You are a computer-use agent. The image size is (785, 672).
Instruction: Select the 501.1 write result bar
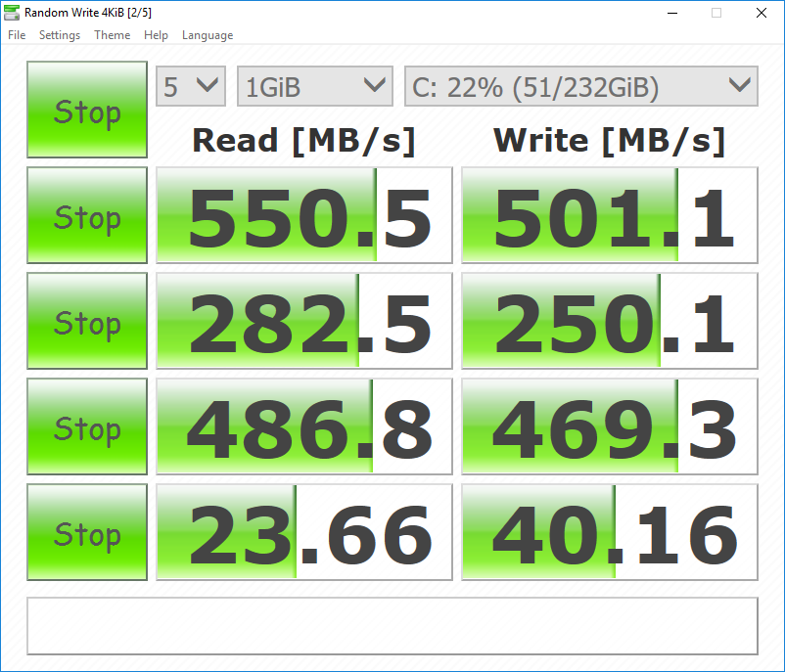pyautogui.click(x=609, y=215)
